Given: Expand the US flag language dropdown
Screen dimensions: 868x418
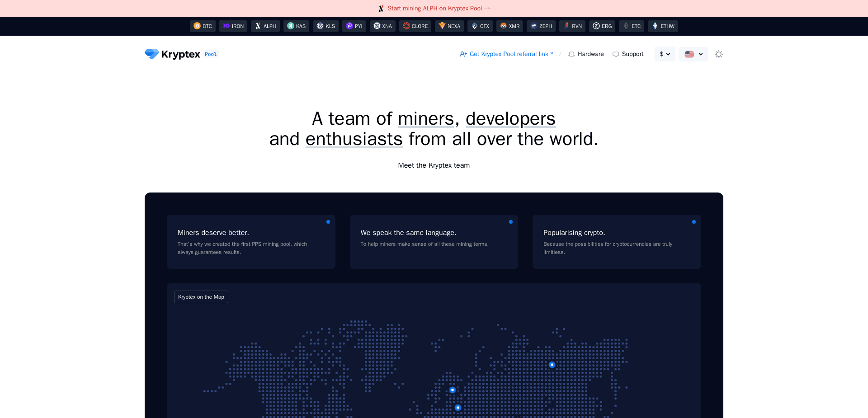Looking at the screenshot, I should pyautogui.click(x=693, y=54).
